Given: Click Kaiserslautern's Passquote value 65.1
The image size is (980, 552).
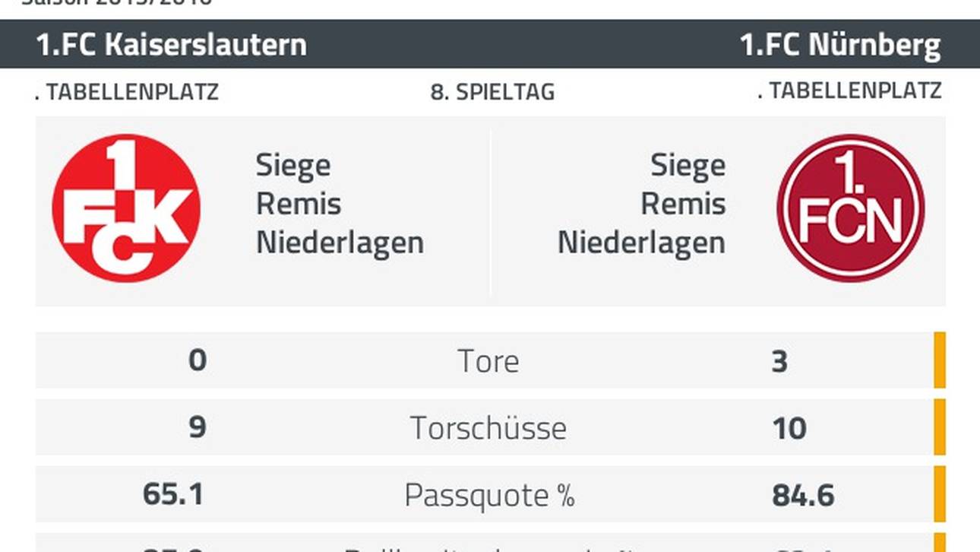Looking at the screenshot, I should pos(173,495).
